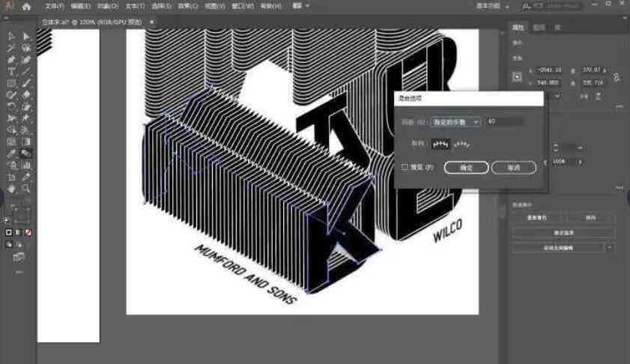Select the Hand tool

click(10, 188)
